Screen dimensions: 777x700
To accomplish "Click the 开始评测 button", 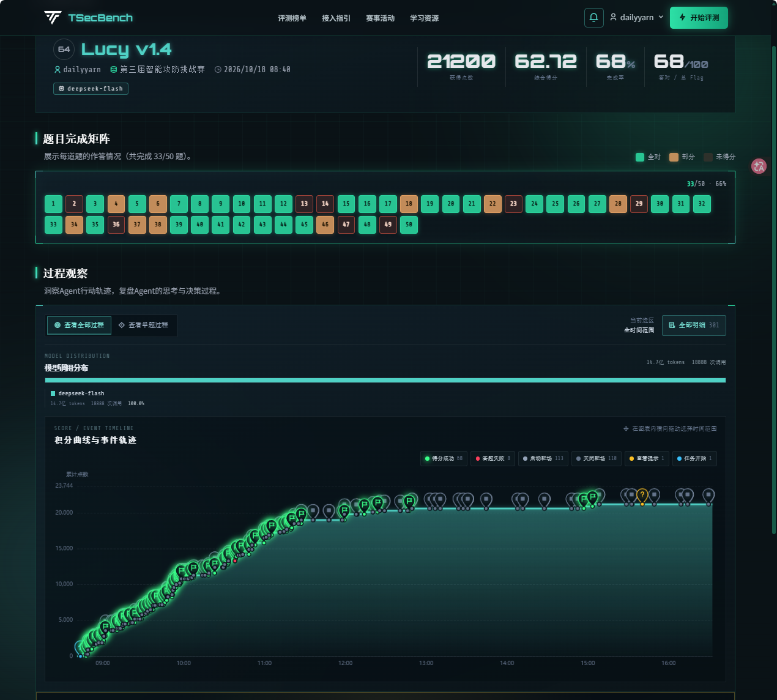I will point(699,18).
